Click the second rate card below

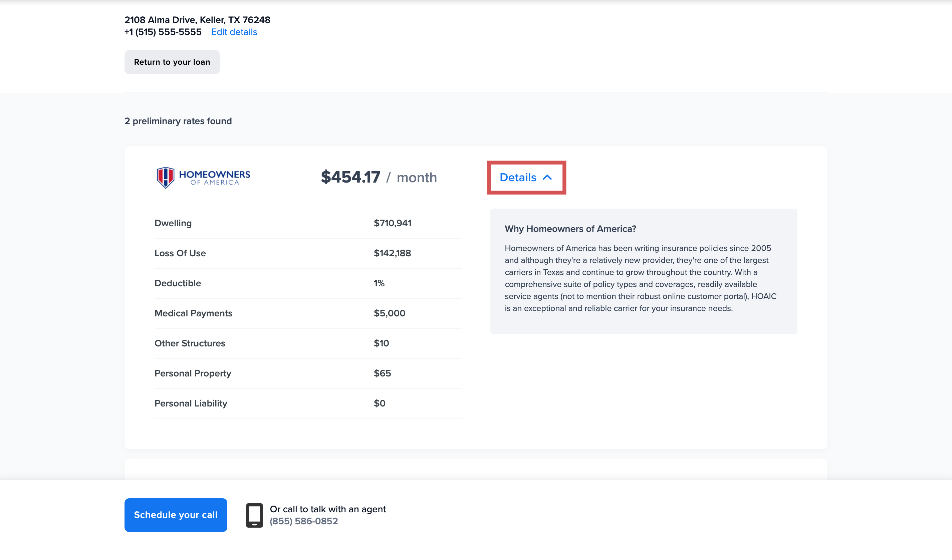(475, 469)
